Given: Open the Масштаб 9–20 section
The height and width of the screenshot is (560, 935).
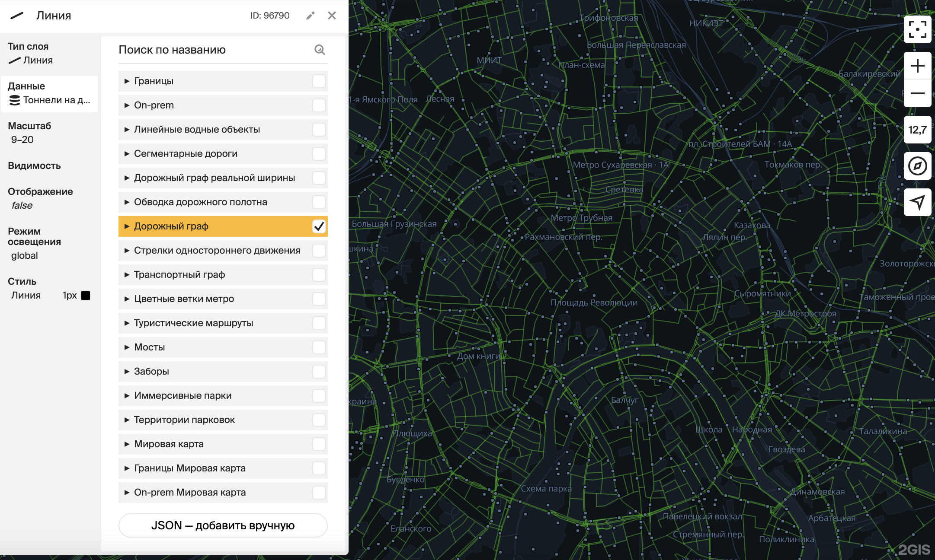Looking at the screenshot, I should coord(29,133).
